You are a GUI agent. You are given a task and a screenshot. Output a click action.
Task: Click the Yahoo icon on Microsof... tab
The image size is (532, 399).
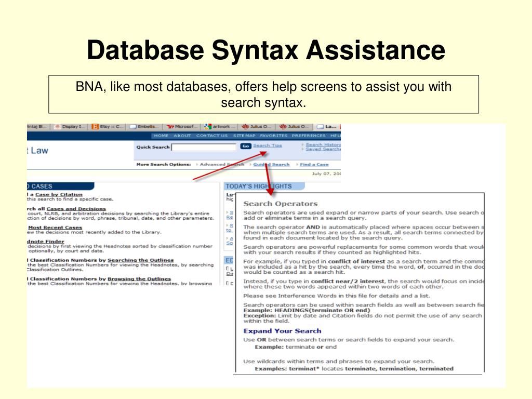170,127
